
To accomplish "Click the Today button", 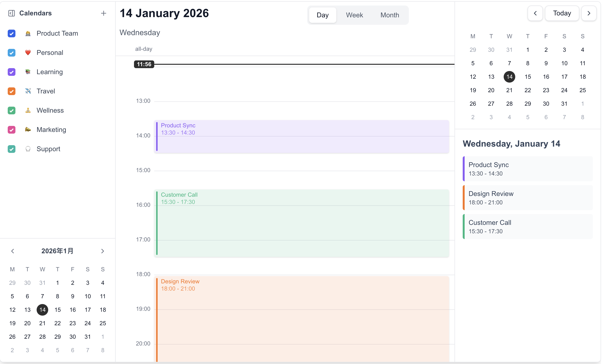I will point(562,13).
